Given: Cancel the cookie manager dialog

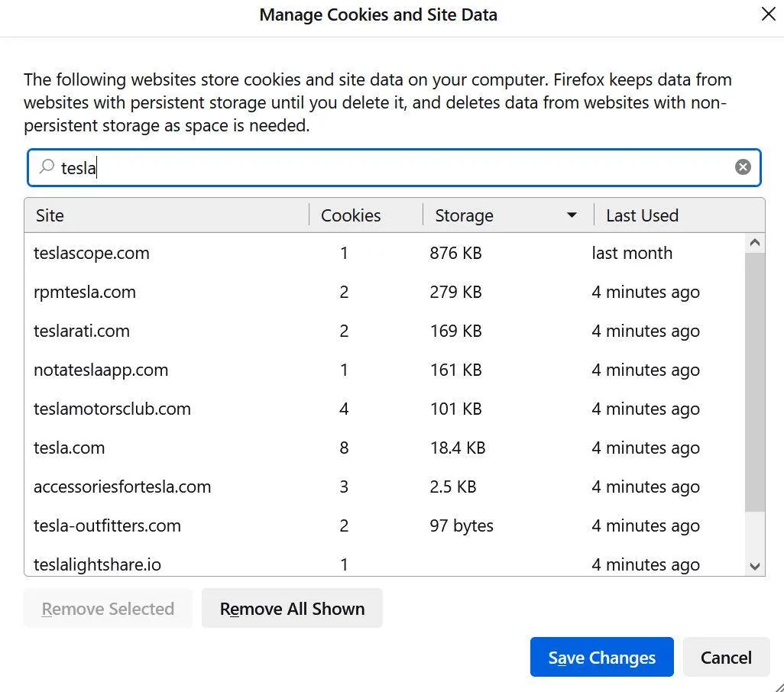Looking at the screenshot, I should (726, 658).
